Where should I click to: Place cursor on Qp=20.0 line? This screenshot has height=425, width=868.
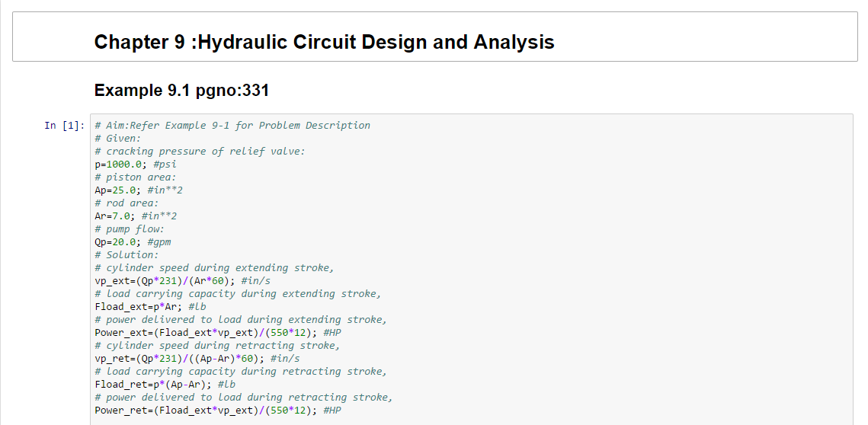tap(133, 242)
